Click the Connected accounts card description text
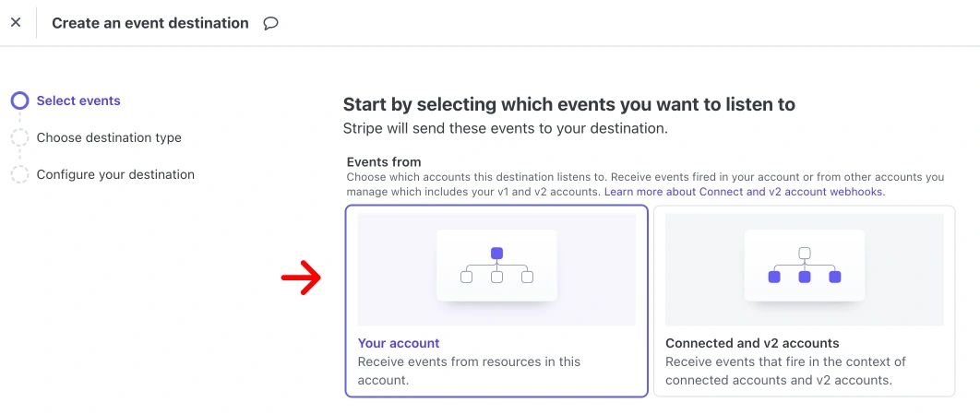Screen dimensions: 980x414 coord(785,371)
